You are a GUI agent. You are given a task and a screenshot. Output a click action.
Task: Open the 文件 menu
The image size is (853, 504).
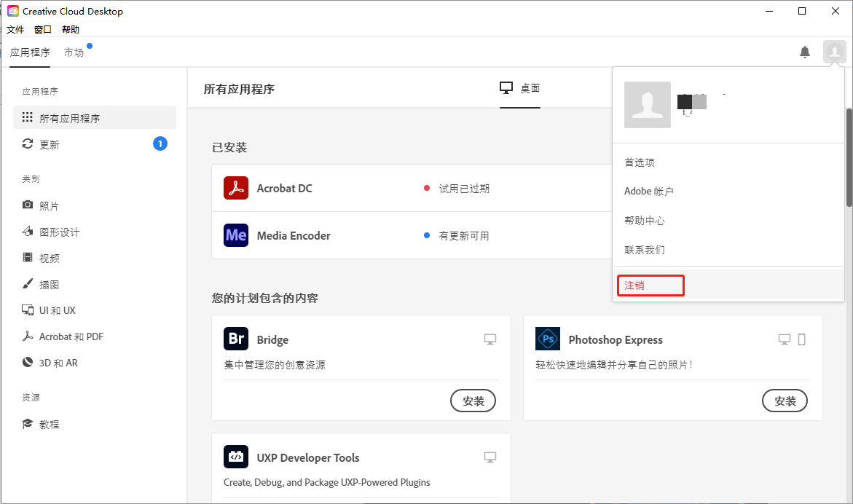pos(15,29)
